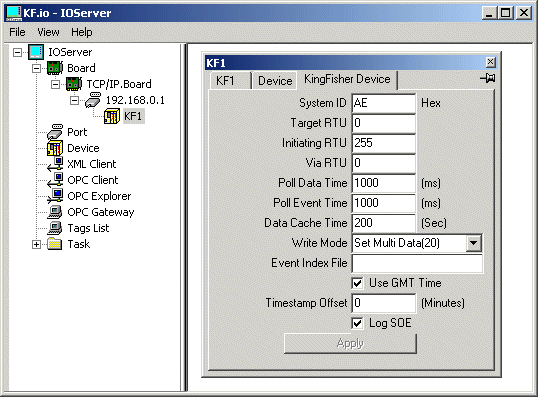
Task: Click the IOServer monitor icon in tree
Action: 36,52
